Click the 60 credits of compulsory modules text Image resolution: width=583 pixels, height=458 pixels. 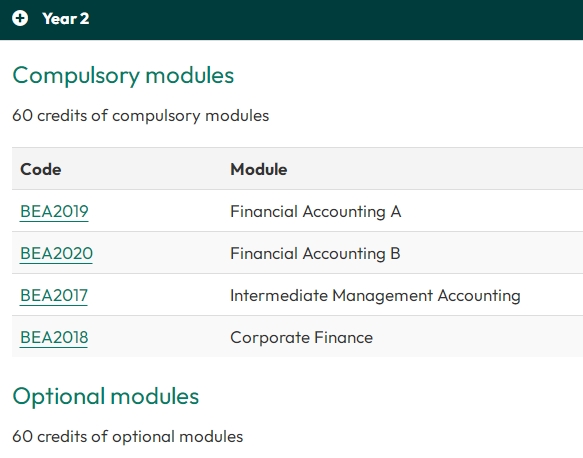click(141, 116)
